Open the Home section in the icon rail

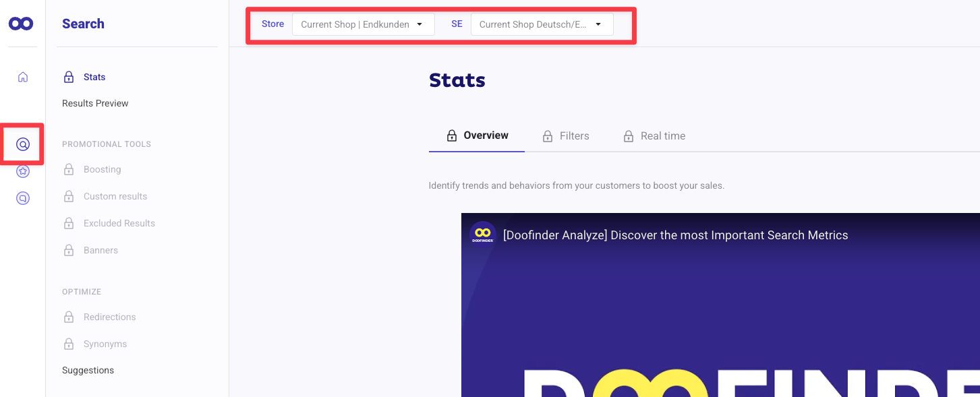23,77
